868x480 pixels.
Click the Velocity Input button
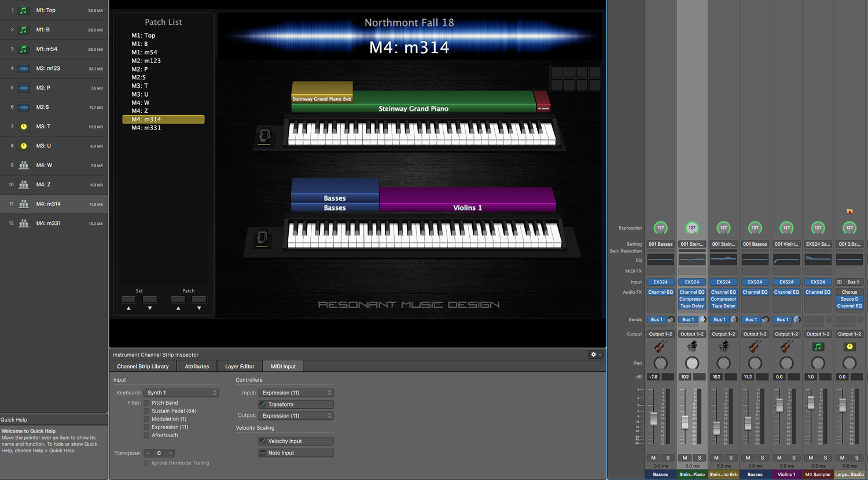[296, 441]
